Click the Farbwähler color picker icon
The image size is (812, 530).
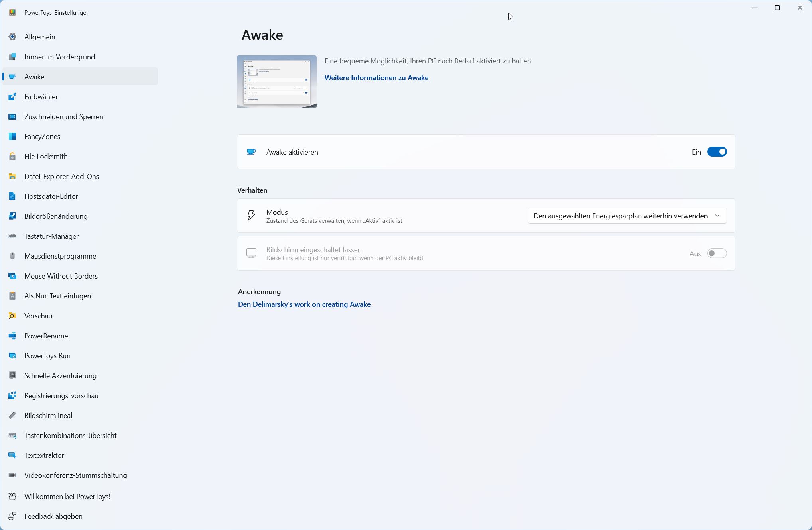click(12, 97)
